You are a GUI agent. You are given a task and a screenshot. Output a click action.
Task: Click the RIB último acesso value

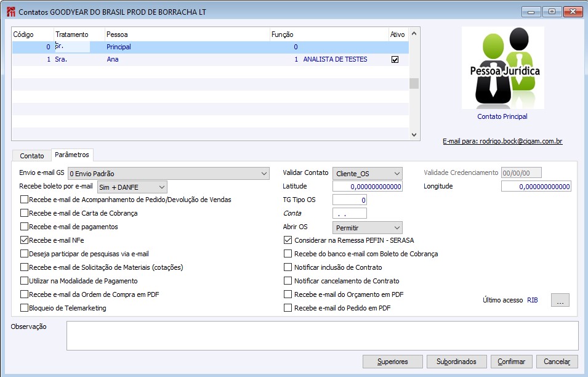(x=533, y=300)
